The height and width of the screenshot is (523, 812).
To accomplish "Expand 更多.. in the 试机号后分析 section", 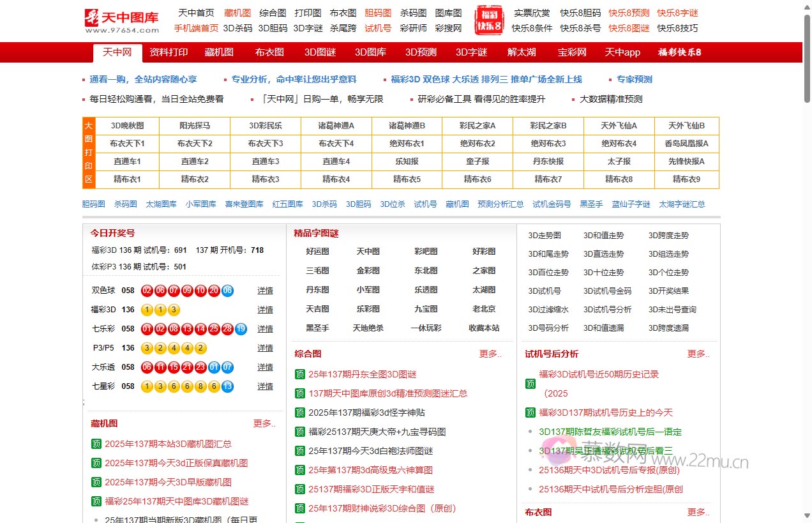I will 696,354.
